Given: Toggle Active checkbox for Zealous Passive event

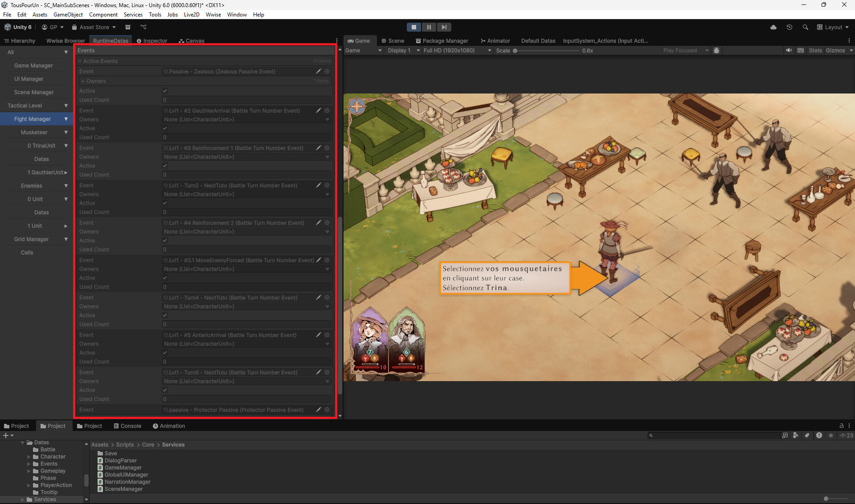Looking at the screenshot, I should point(165,91).
